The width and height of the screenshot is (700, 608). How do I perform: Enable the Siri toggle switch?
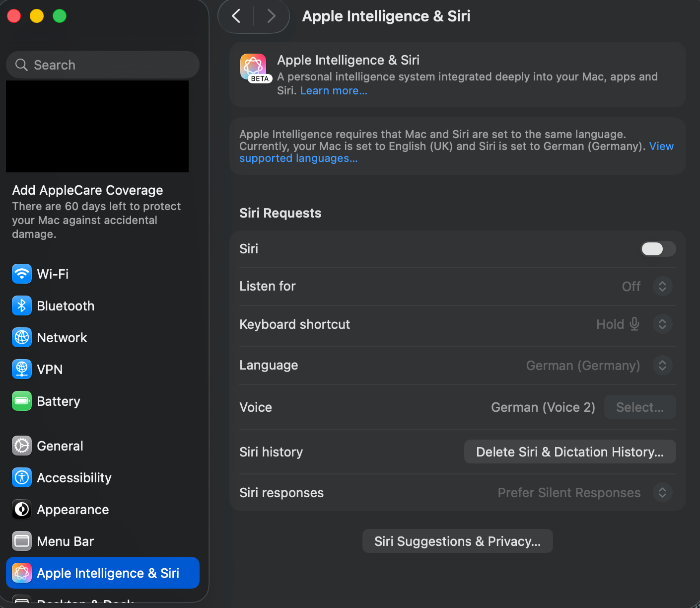pyautogui.click(x=658, y=249)
